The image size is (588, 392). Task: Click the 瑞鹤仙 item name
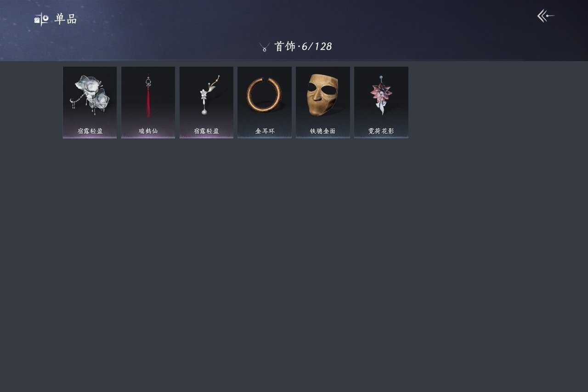[148, 131]
